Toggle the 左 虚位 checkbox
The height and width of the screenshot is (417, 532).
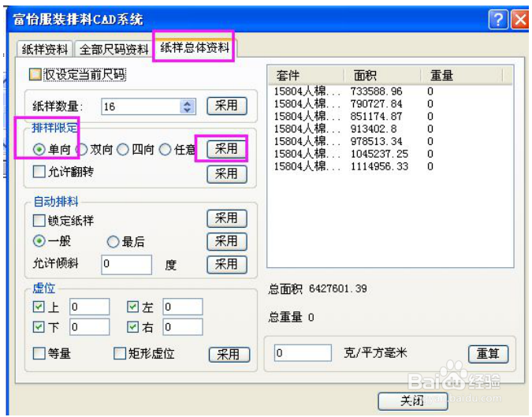(x=132, y=307)
